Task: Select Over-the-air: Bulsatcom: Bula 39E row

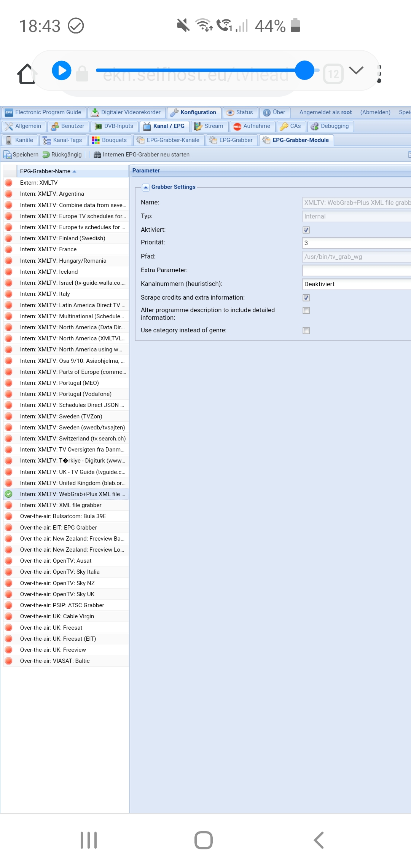Action: [66, 516]
